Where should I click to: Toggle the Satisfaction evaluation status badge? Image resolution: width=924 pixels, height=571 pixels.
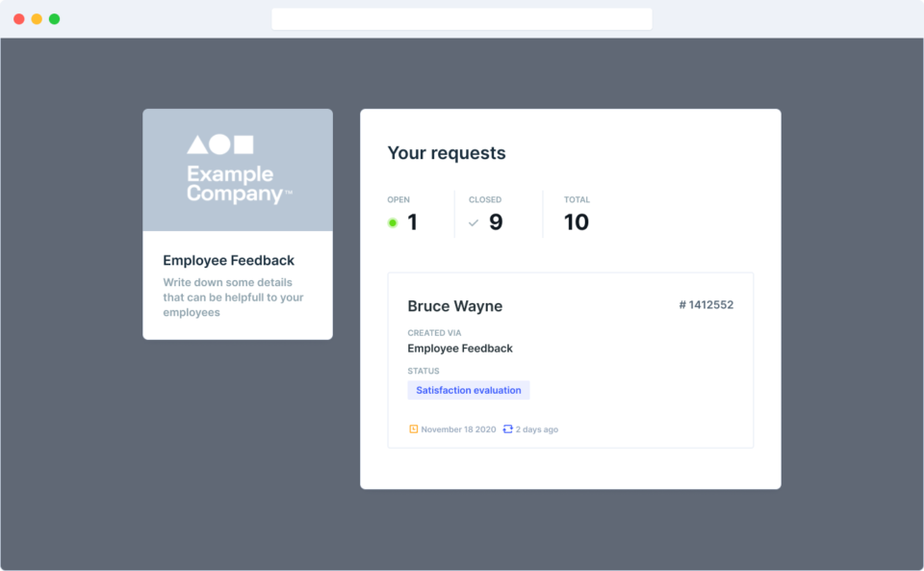[469, 389]
